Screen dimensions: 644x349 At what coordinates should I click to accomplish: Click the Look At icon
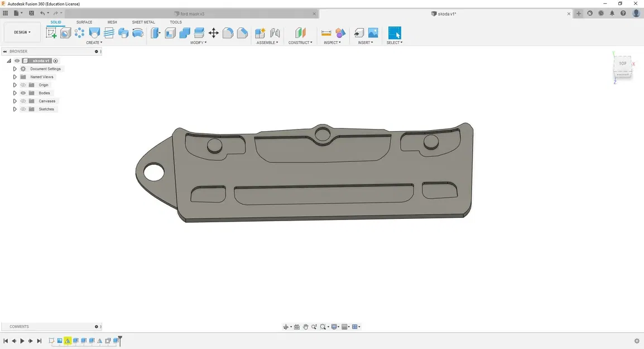tap(297, 327)
